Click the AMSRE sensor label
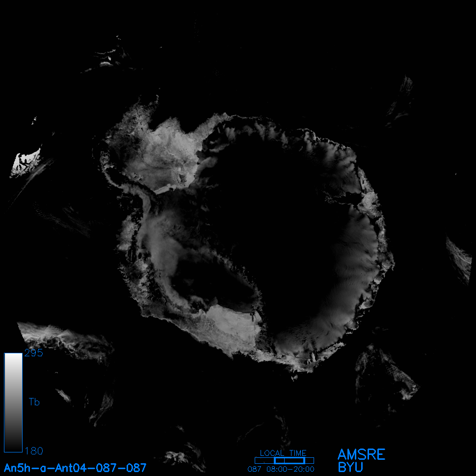Screen dimensions: 476x476 [x=361, y=454]
